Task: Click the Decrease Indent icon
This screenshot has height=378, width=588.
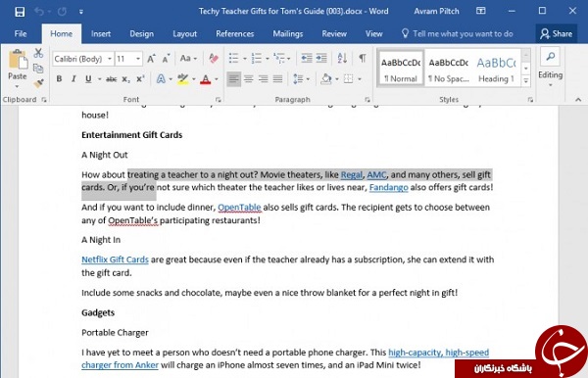Action: coord(307,59)
